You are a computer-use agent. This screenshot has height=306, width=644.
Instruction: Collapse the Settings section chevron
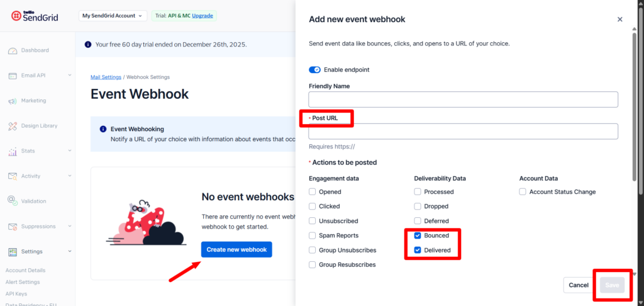click(70, 252)
